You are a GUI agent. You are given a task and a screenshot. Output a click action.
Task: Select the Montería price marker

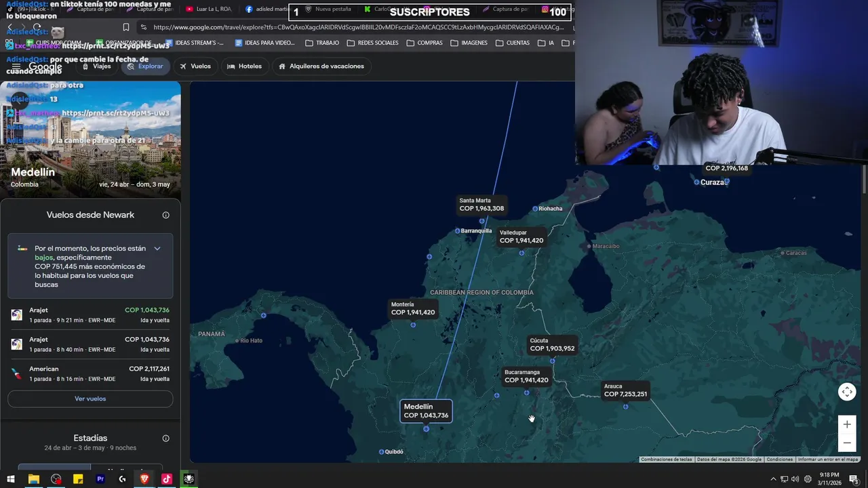413,308
